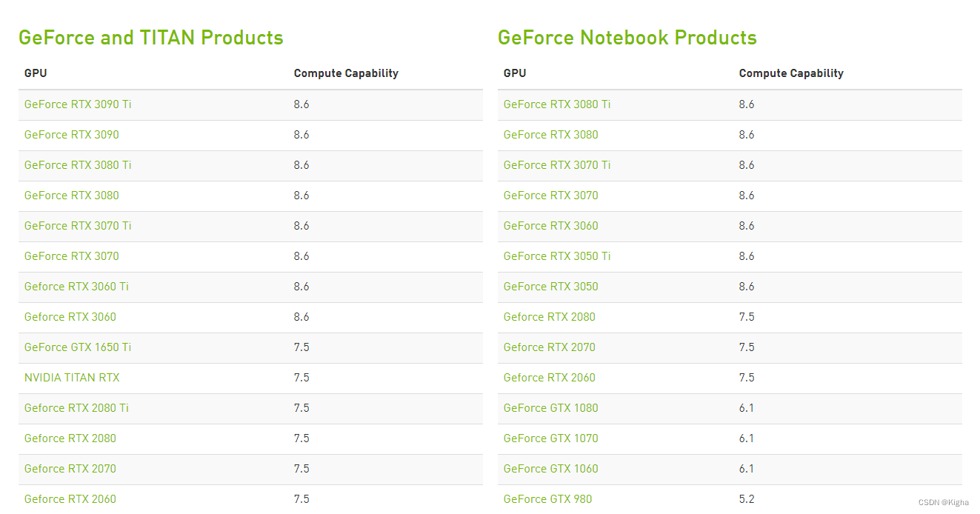Select the 7.5 value beside GeForce GTX 1650 Ti
The width and height of the screenshot is (980, 514).
[x=301, y=347]
